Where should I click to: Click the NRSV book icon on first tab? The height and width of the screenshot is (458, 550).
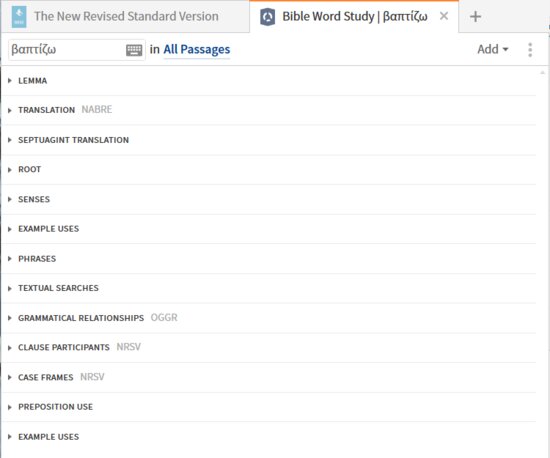tap(19, 16)
